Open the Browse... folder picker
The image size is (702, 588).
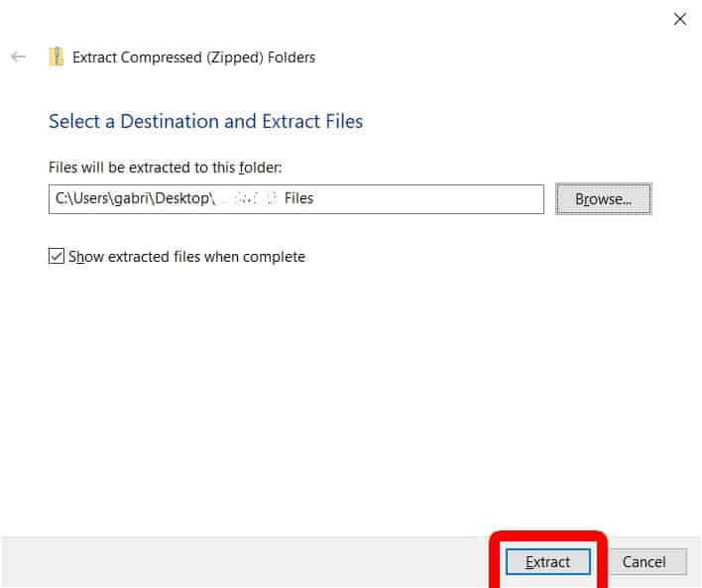[x=603, y=199]
